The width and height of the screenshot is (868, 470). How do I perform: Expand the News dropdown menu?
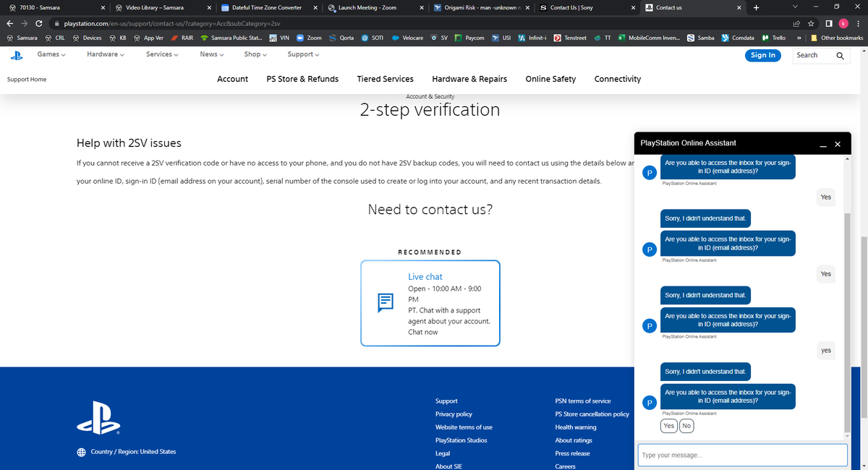(x=212, y=54)
